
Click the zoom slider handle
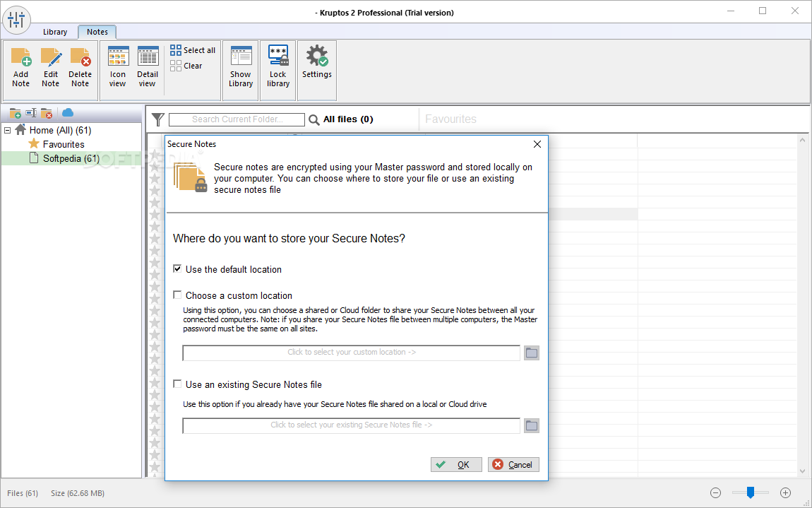coord(751,492)
